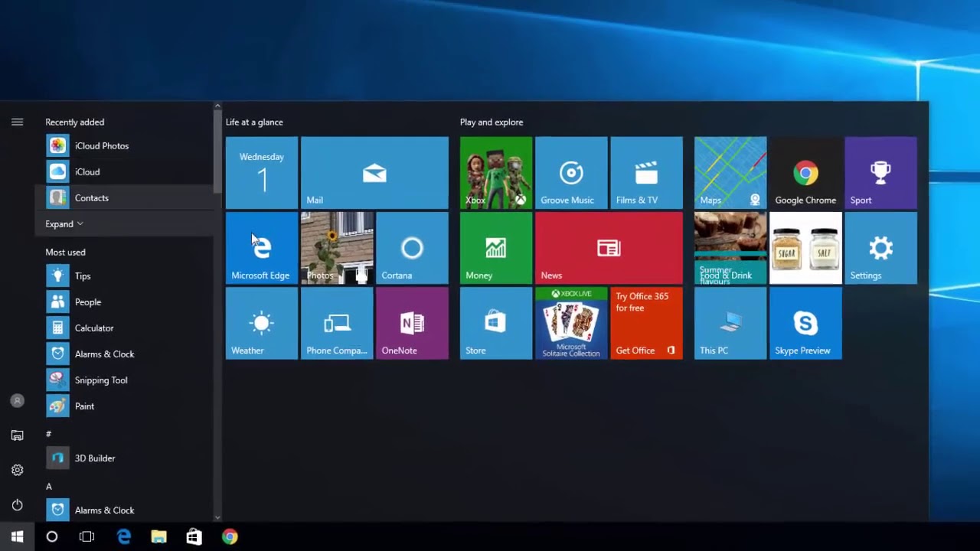Open the Phone Companion tile

tap(337, 323)
